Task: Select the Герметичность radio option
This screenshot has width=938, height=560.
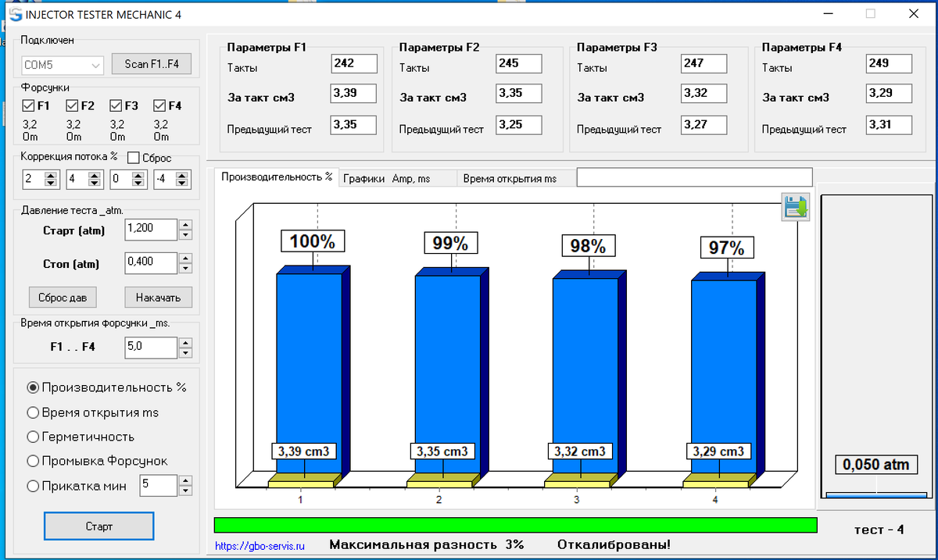Action: click(33, 437)
